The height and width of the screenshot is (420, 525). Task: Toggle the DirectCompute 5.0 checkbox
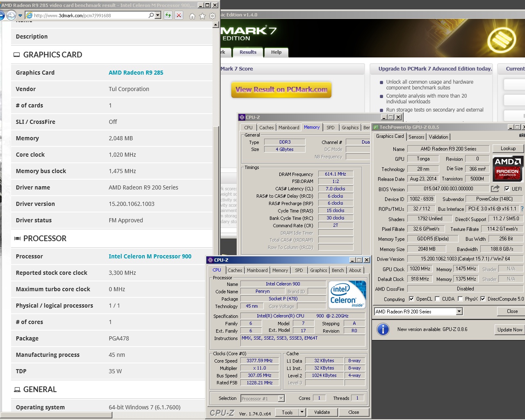(x=483, y=299)
